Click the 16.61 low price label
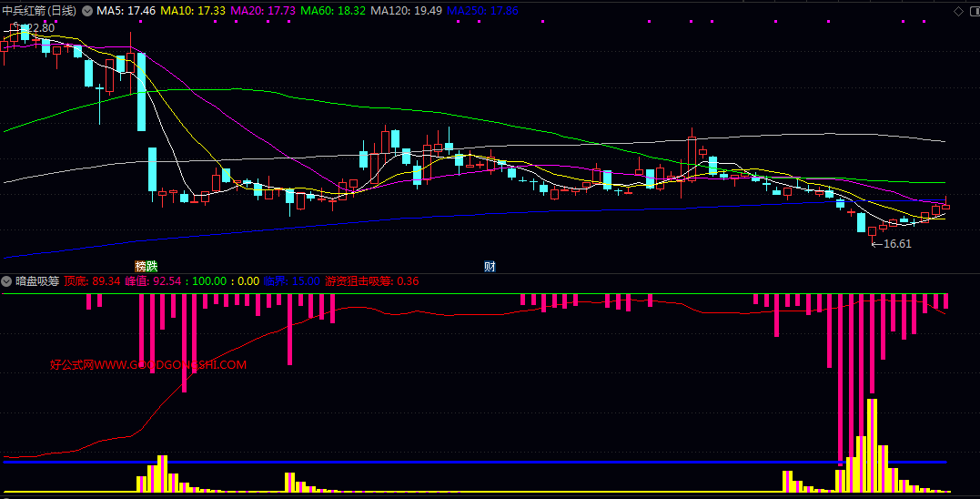Screen dimensions: 980x499 tap(897, 244)
